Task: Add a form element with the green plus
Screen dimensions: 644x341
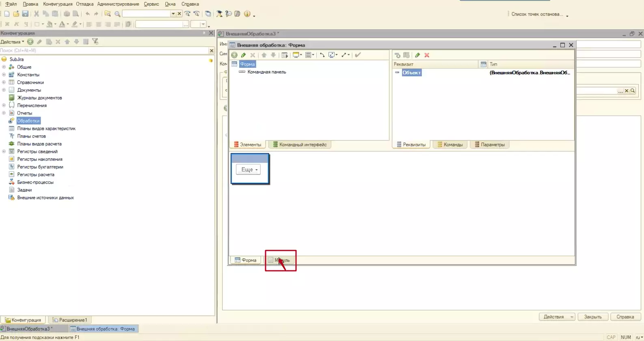Action: 234,55
